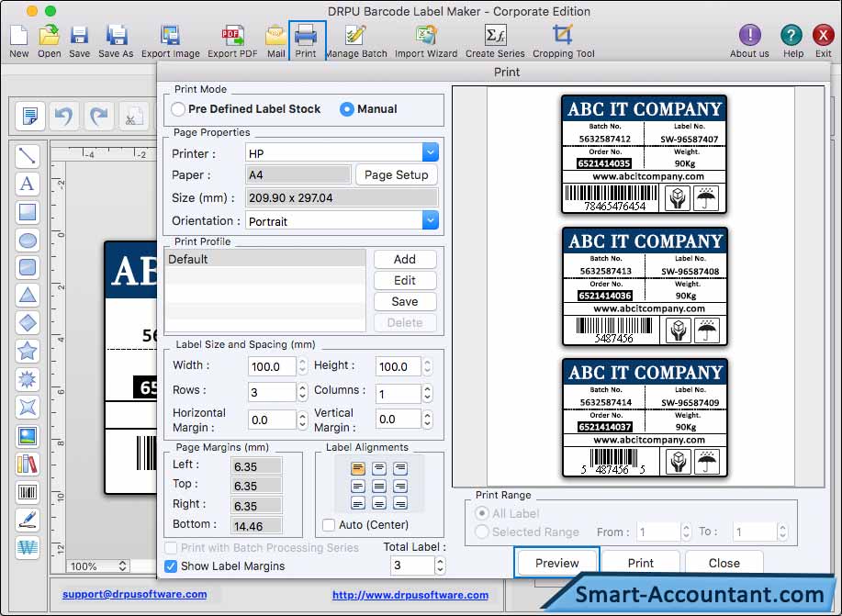The image size is (842, 616).
Task: Click the Redo arrow icon
Action: (x=99, y=116)
